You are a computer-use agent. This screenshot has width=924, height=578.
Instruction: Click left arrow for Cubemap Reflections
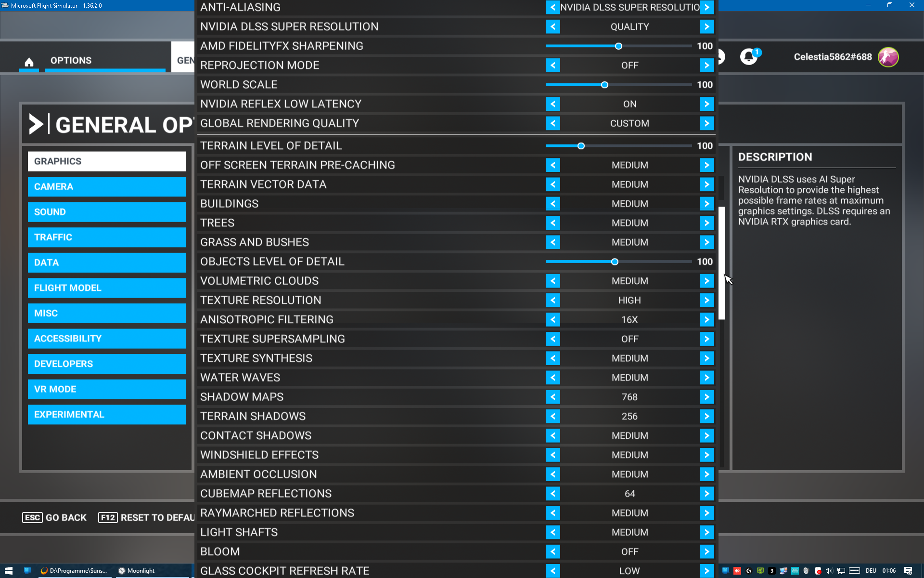click(x=552, y=494)
